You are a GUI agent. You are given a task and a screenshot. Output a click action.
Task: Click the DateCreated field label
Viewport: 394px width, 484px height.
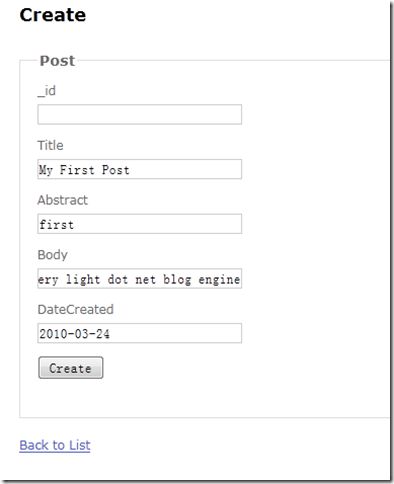(x=76, y=309)
